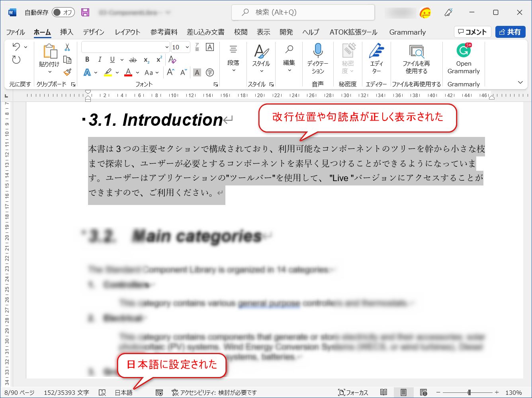Click the 日本語 language indicator
This screenshot has height=398, width=532.
click(x=123, y=392)
